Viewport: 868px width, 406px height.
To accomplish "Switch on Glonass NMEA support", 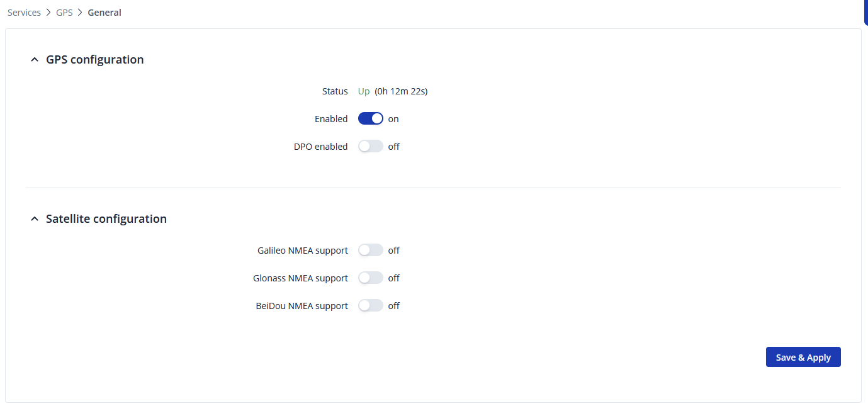I will click(x=370, y=278).
